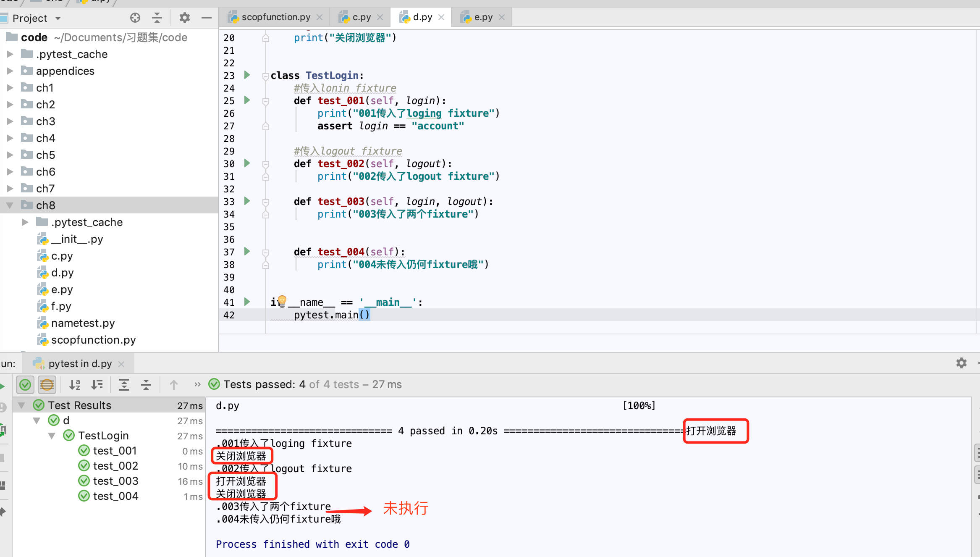Switch to the e.py editor tab
The image size is (980, 557).
(483, 17)
